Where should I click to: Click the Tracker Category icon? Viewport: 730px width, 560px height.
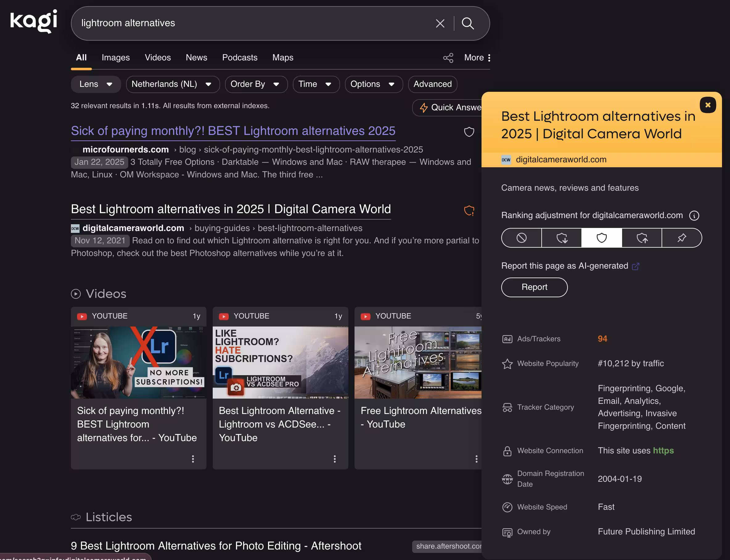click(x=507, y=407)
